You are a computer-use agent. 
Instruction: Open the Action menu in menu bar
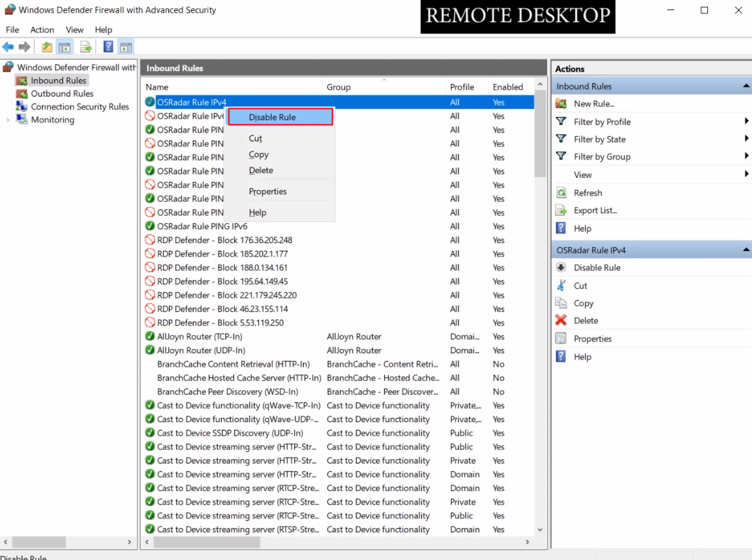pos(42,30)
